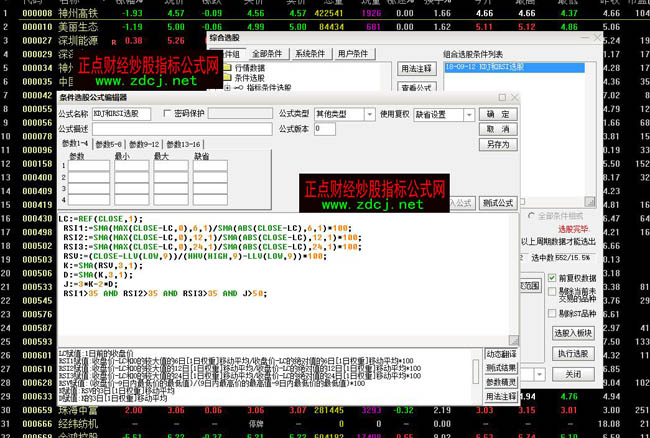The width and height of the screenshot is (650, 438).
Task: Click the 另存为 button
Action: [499, 144]
